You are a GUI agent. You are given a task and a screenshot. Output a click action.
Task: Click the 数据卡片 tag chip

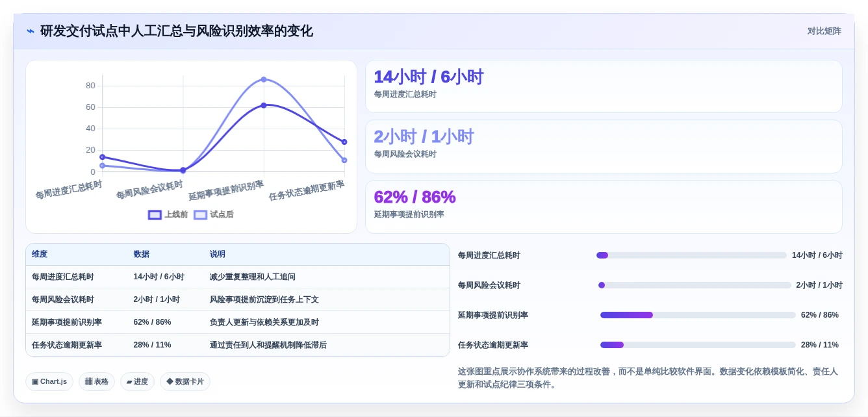[185, 382]
